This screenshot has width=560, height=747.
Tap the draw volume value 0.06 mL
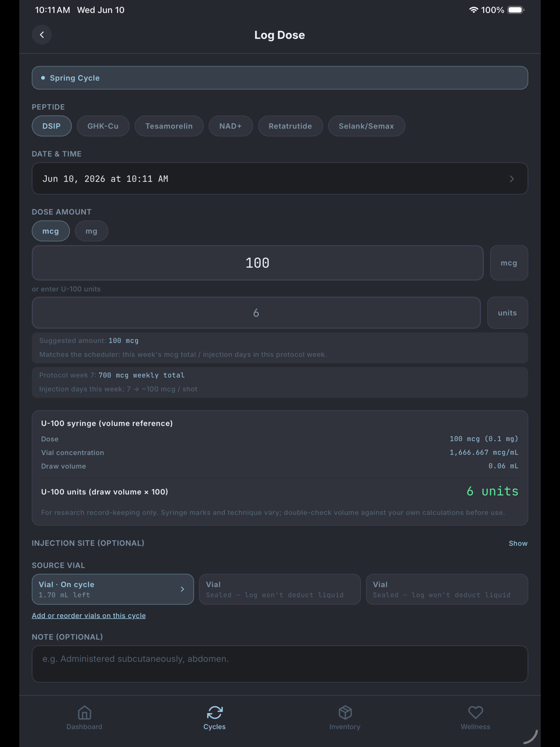pyautogui.click(x=503, y=466)
